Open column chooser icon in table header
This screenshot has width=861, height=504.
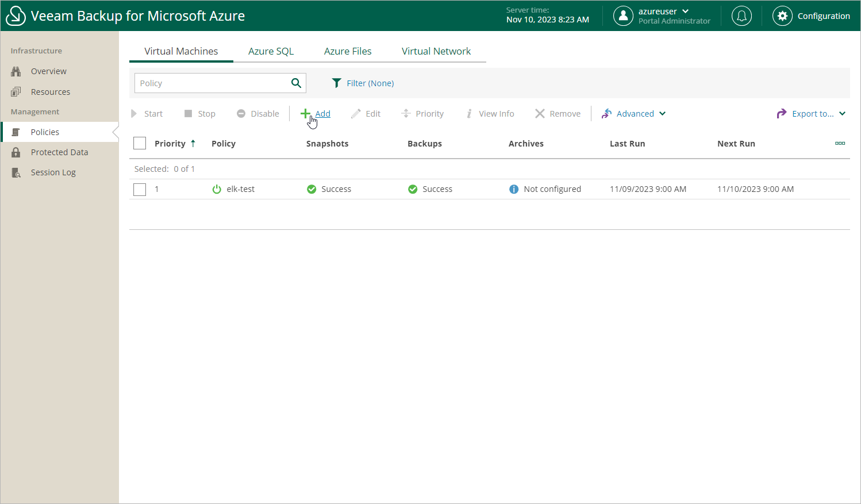coord(840,143)
